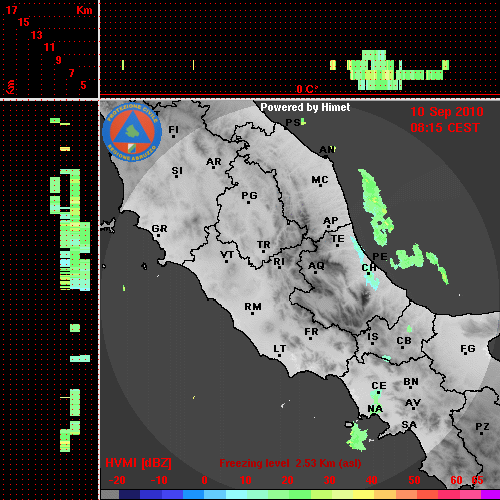
Task: Click the '30' dBZ scale value
Action: tap(329, 480)
